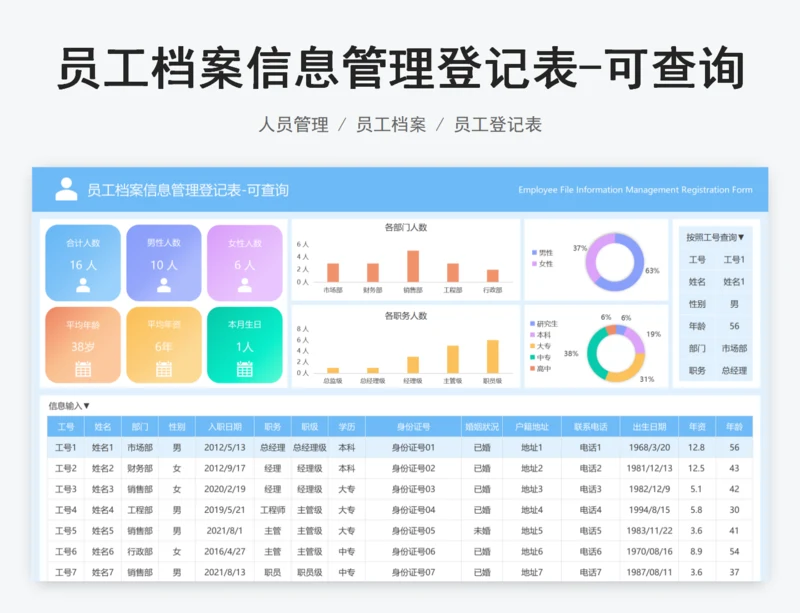Image resolution: width=800 pixels, height=613 pixels.
Task: Select the 行政部 department cell
Action: pyautogui.click(x=140, y=552)
